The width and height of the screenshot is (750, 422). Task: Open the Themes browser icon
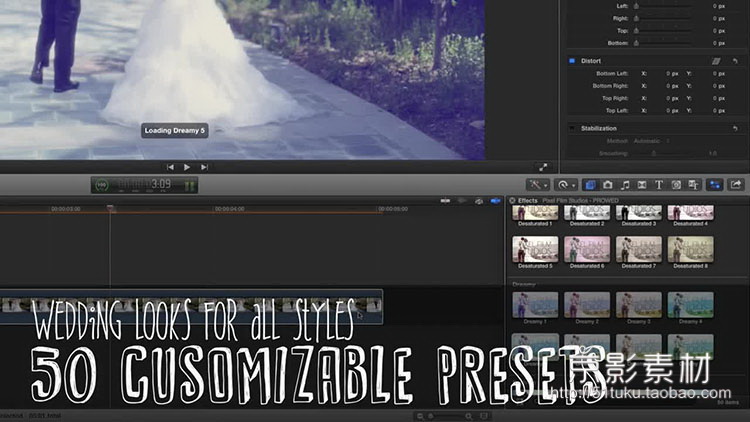point(693,185)
